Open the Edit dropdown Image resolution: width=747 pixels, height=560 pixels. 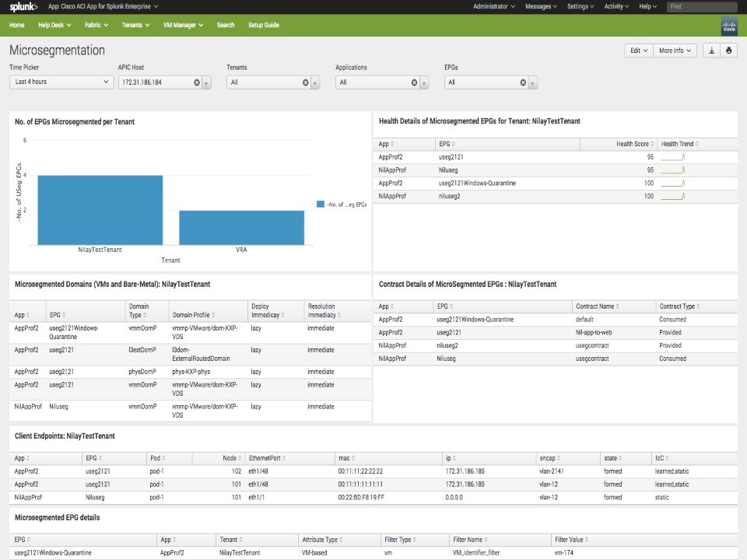coord(638,51)
